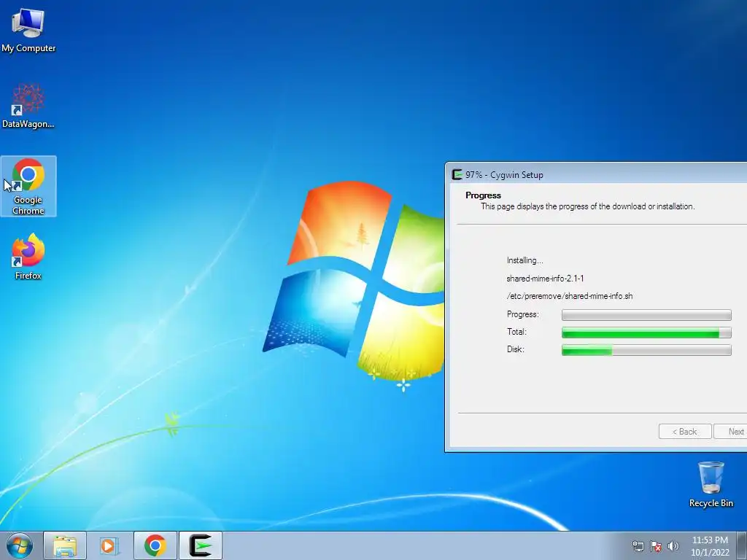Click the Total: label
The image size is (747, 560).
click(516, 332)
